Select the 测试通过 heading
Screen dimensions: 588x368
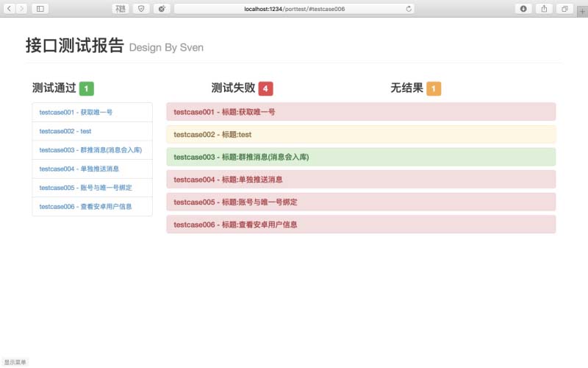click(x=54, y=88)
